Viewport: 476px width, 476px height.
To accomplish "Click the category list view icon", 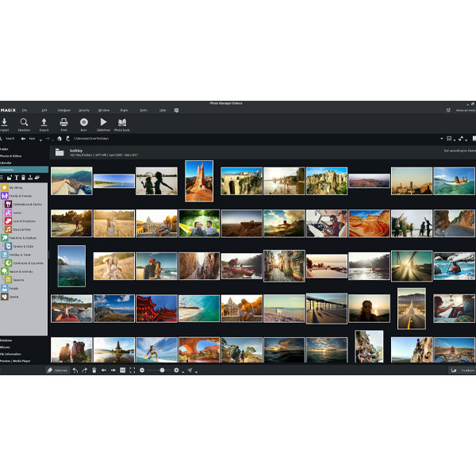I will click(x=2, y=178).
